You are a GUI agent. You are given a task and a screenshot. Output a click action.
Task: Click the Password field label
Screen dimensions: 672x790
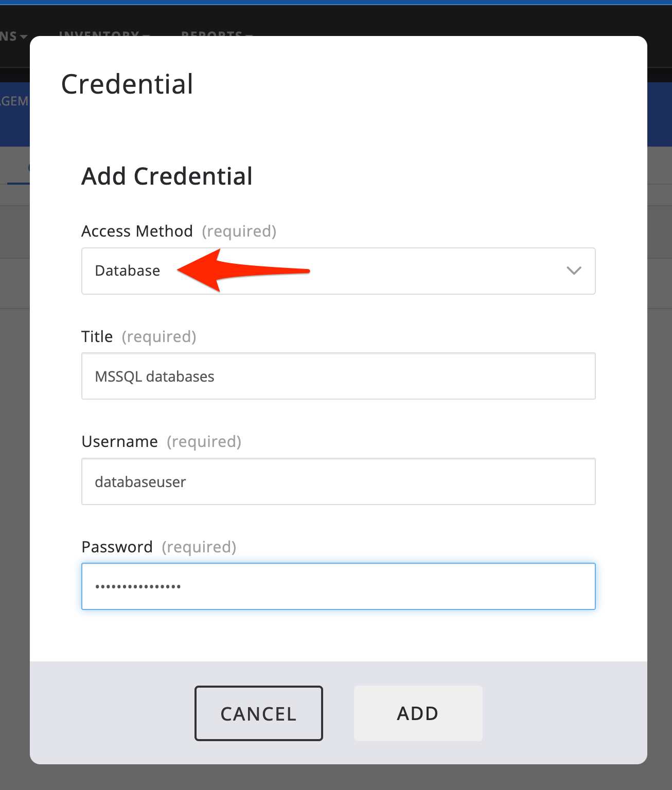click(x=117, y=547)
